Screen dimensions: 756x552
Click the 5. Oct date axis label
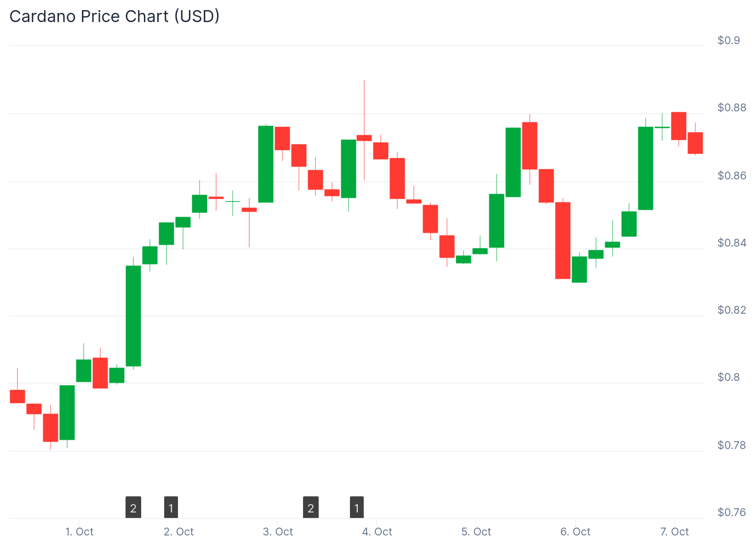(x=476, y=532)
